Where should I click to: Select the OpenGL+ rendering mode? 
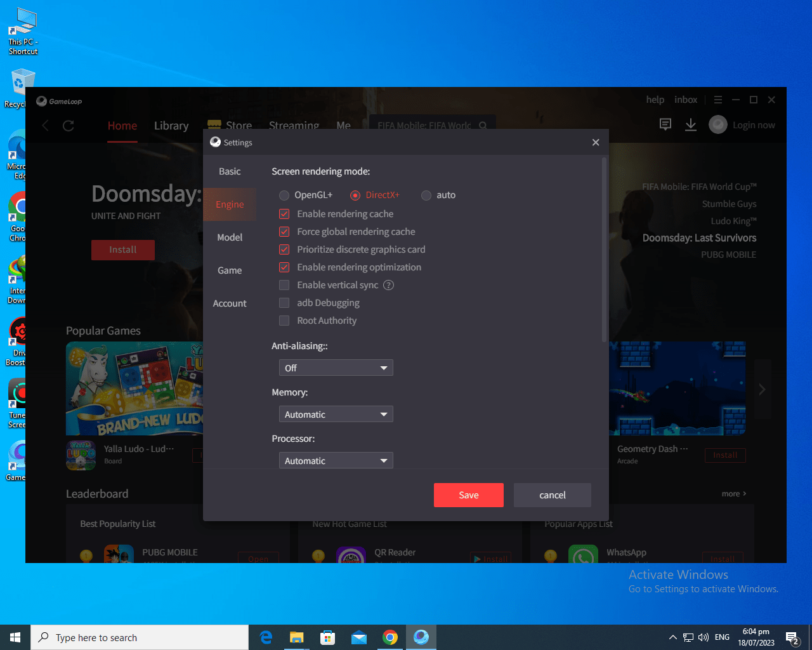(284, 196)
